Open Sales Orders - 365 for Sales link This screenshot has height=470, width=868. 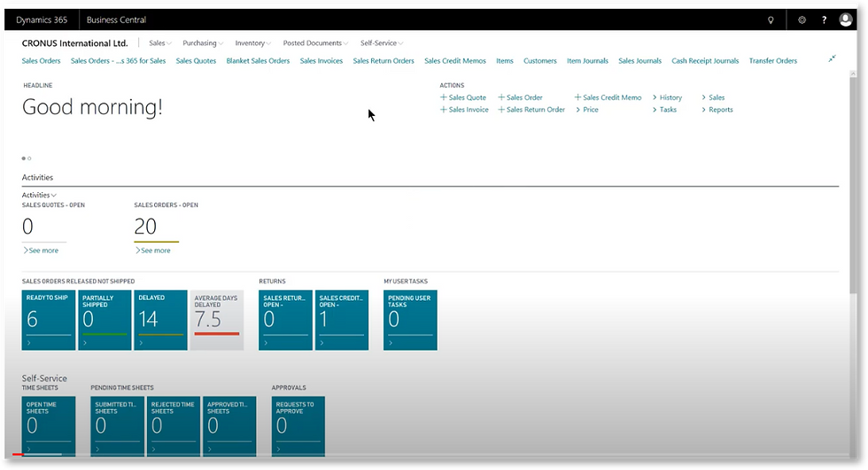click(x=118, y=61)
